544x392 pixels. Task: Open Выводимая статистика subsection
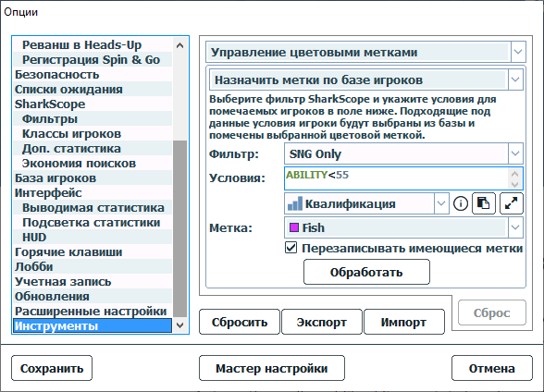[x=93, y=208]
